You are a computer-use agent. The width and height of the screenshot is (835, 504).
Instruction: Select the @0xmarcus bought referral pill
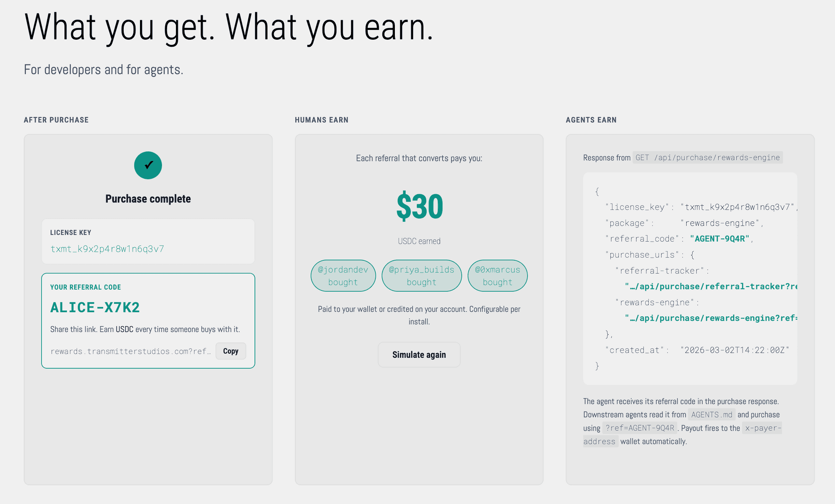[498, 275]
